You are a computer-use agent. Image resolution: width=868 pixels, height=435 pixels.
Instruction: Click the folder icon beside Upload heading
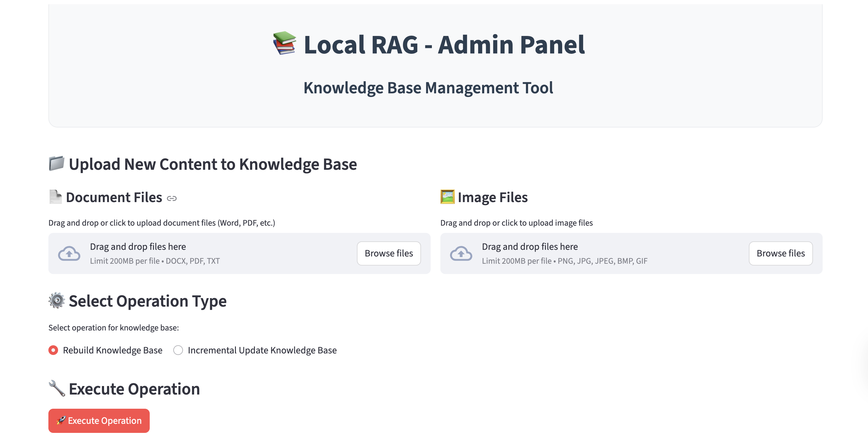coord(56,164)
